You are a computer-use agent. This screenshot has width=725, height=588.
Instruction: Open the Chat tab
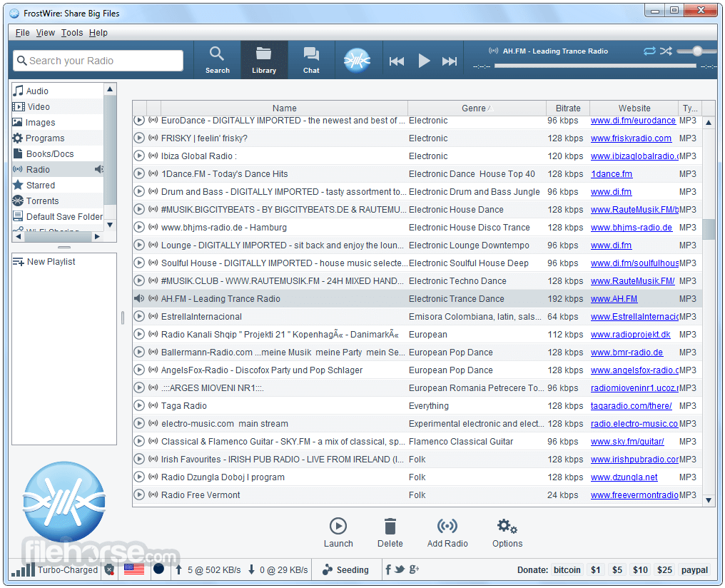coord(311,60)
